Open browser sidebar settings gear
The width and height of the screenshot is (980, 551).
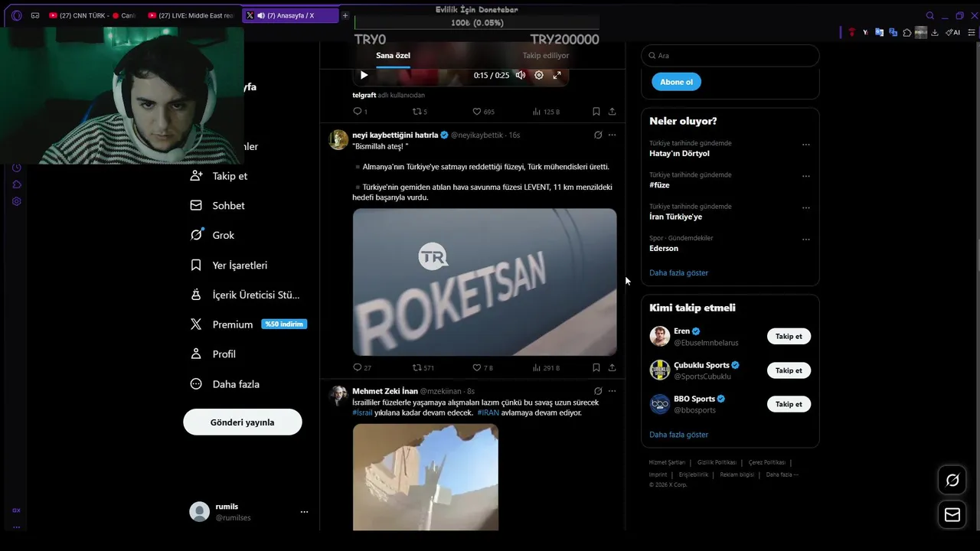pos(16,201)
